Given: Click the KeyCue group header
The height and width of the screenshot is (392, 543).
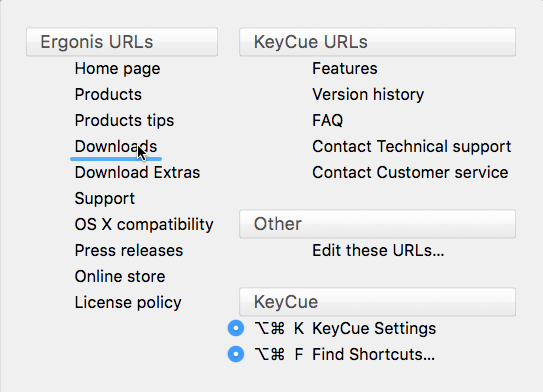Looking at the screenshot, I should [377, 302].
